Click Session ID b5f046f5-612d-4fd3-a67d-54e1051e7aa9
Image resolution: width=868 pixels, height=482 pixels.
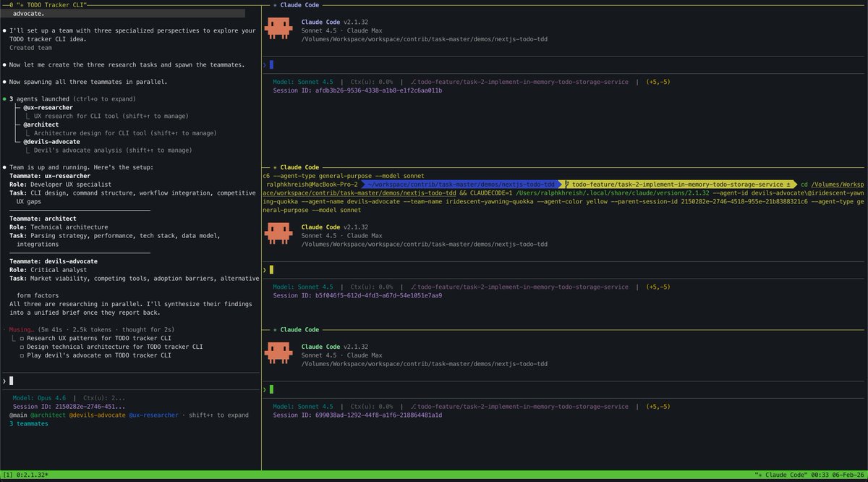point(357,295)
